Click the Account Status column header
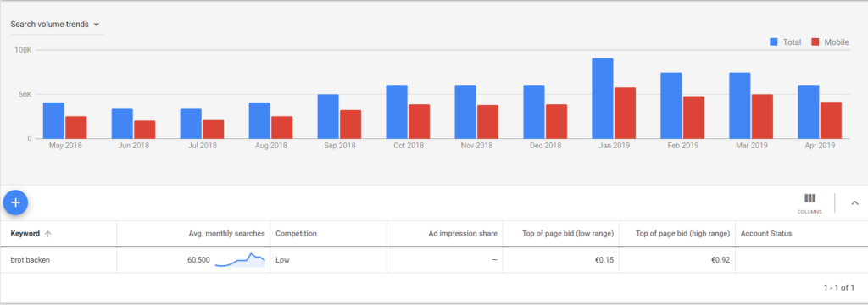 pos(766,234)
